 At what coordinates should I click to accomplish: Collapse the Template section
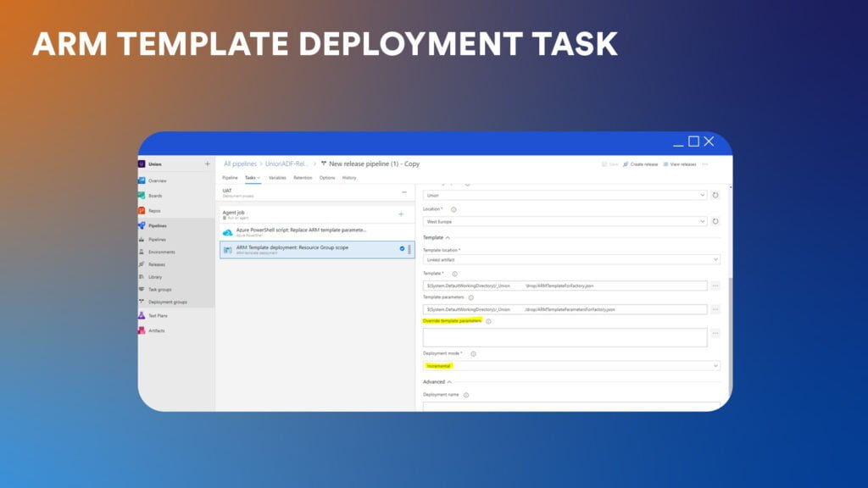point(447,236)
